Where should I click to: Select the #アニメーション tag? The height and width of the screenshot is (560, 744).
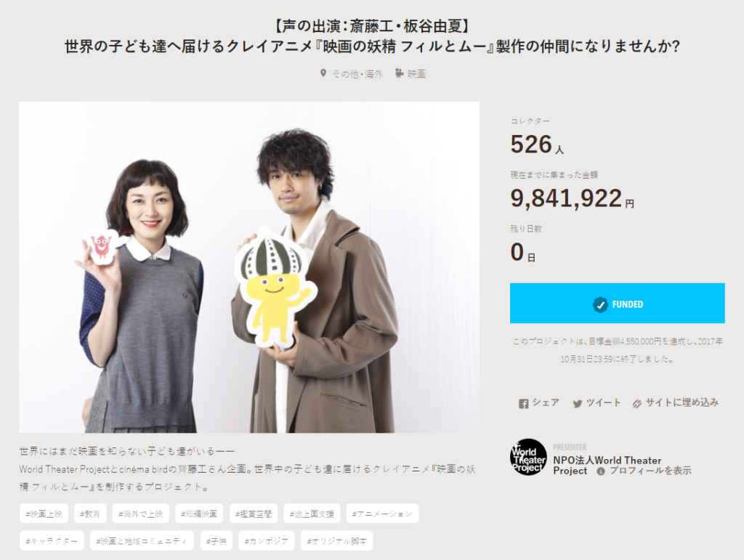(x=382, y=514)
